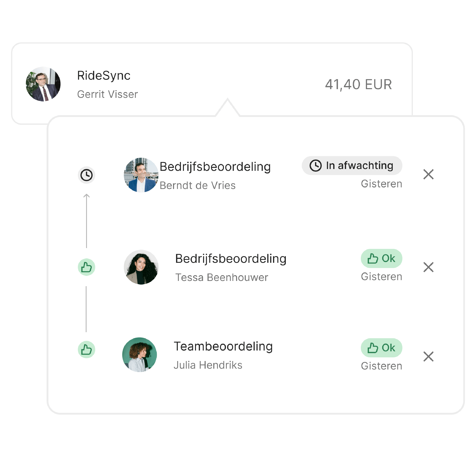Image resolution: width=476 pixels, height=457 pixels.
Task: Click the 41,40 EUR amount
Action: pyautogui.click(x=358, y=84)
